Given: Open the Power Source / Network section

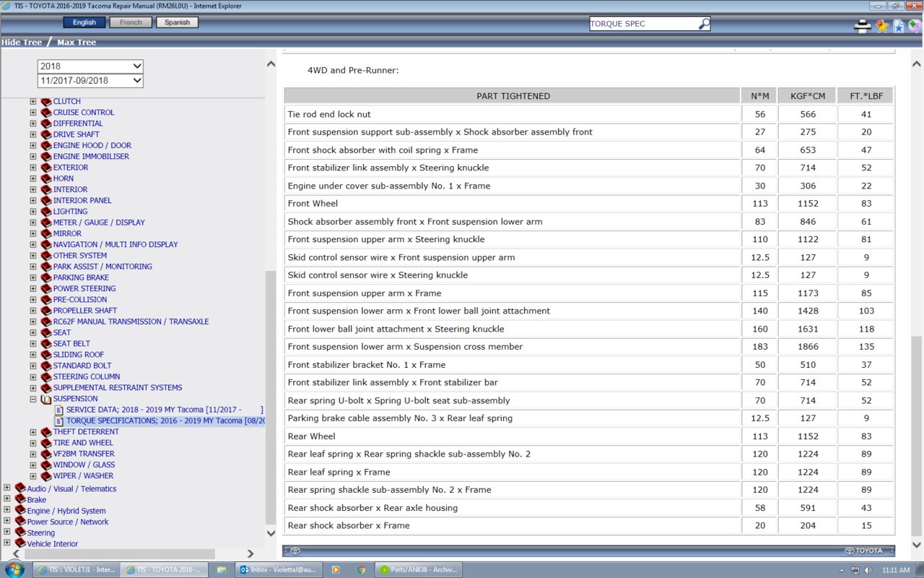Looking at the screenshot, I should 68,522.
